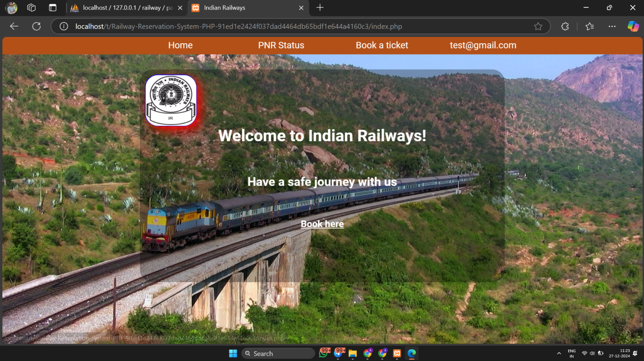Open the browser Extensions puzzle icon
644x361 pixels.
tap(564, 26)
